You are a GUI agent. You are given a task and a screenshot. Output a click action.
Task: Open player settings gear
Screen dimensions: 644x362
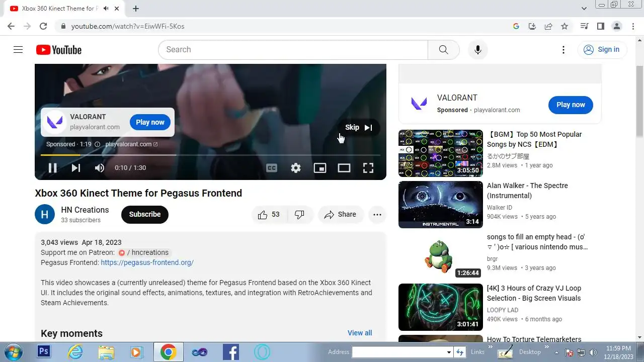click(296, 168)
